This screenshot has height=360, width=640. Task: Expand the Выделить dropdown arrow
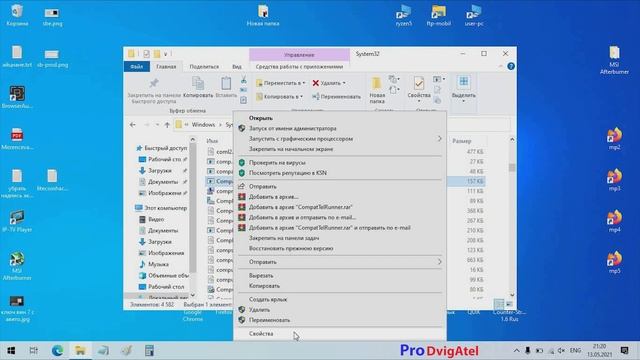[x=464, y=101]
